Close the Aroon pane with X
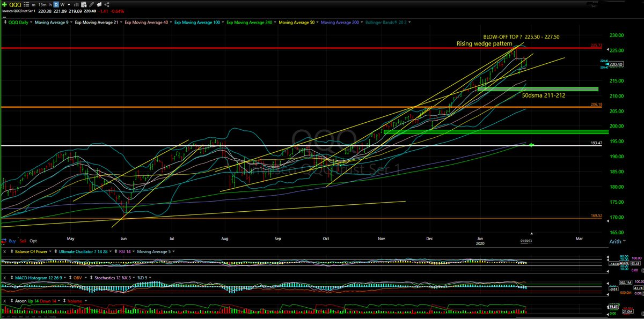644x319 pixels. pos(4,301)
